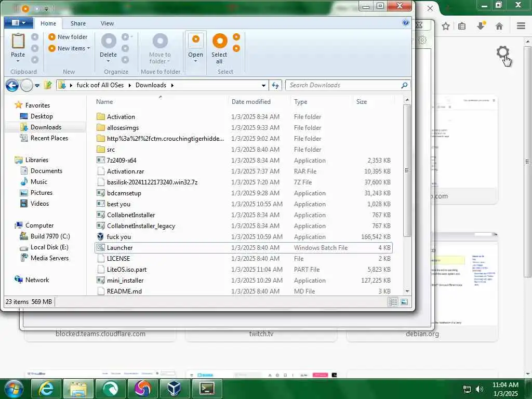The width and height of the screenshot is (532, 399).
Task: Open the File menu button
Action: (x=18, y=23)
